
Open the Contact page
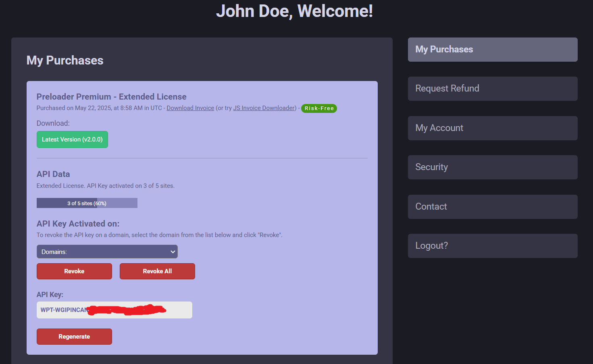tap(492, 207)
